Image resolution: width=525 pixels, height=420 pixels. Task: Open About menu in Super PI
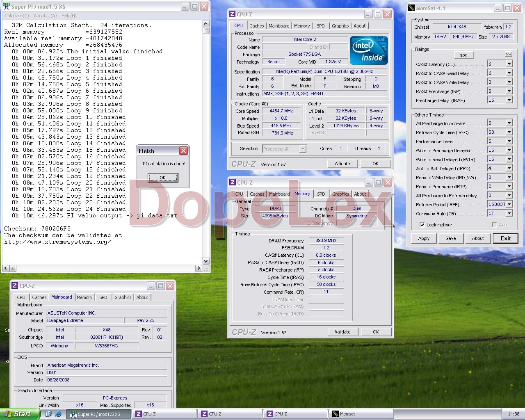(x=45, y=16)
